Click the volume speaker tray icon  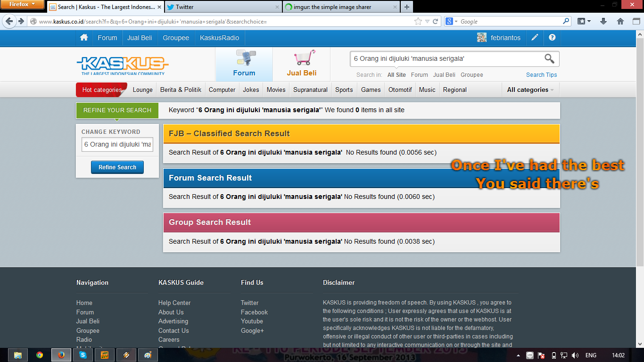click(575, 355)
